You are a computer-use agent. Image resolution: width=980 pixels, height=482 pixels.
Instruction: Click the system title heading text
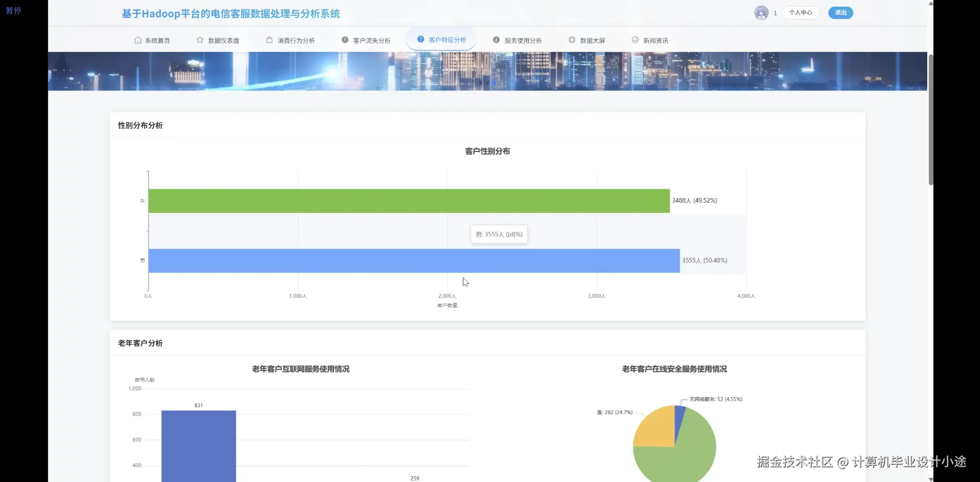coord(231,14)
